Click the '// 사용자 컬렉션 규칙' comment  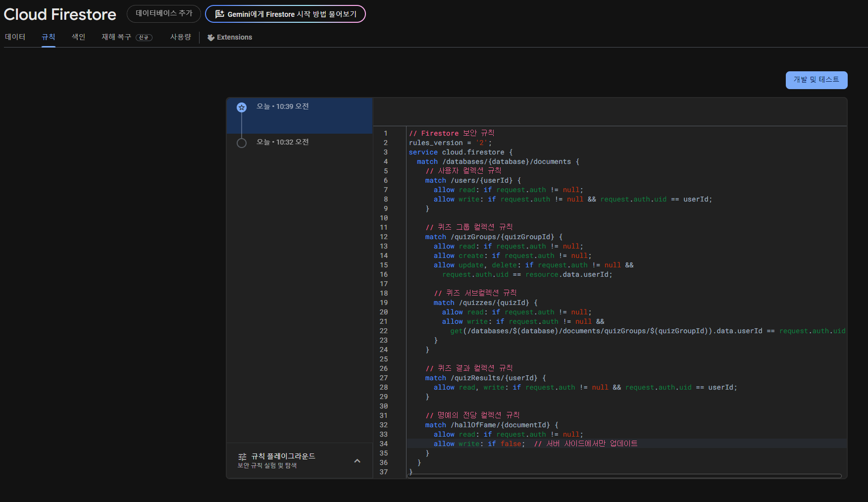click(463, 171)
